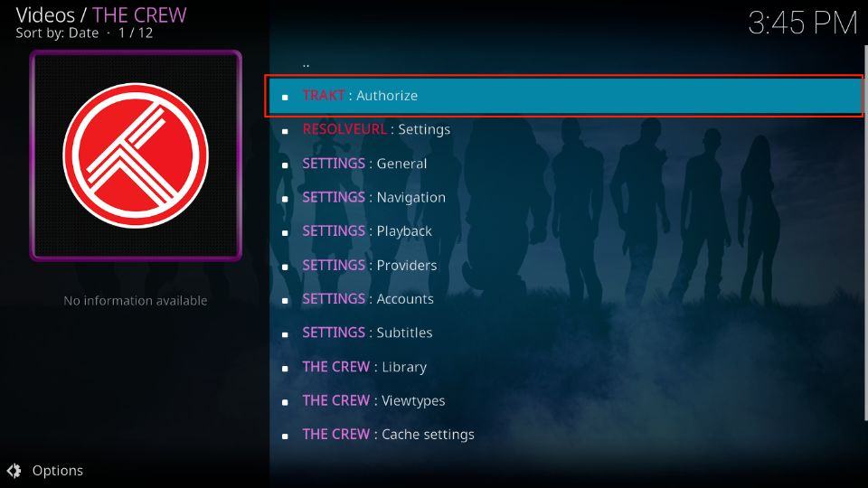Click the bullet icon beside SETTINGS : Providers

[x=285, y=267]
